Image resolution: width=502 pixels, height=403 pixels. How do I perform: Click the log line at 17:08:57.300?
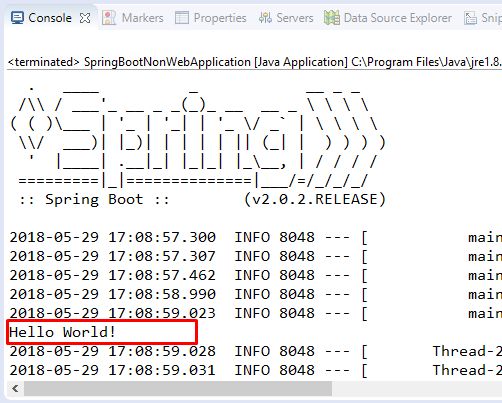256,237
